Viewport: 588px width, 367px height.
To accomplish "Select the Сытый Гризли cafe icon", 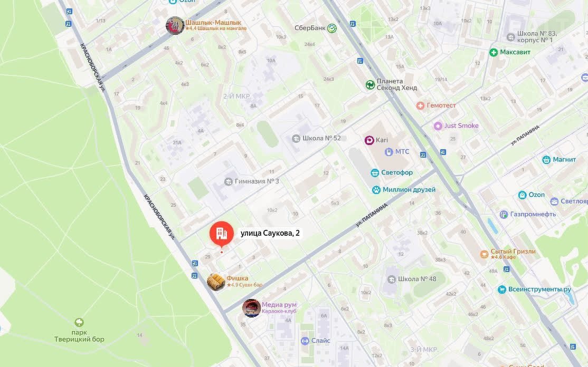I will 484,254.
